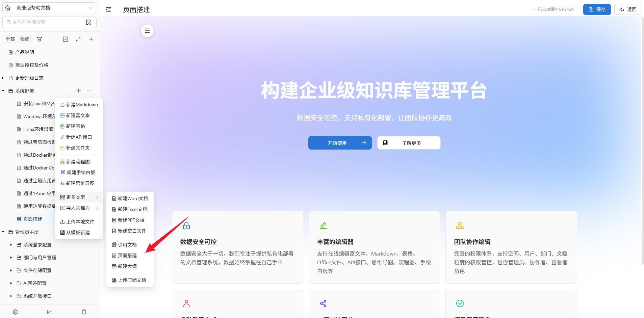Expand the 文件存储配置 folder

pos(11,270)
